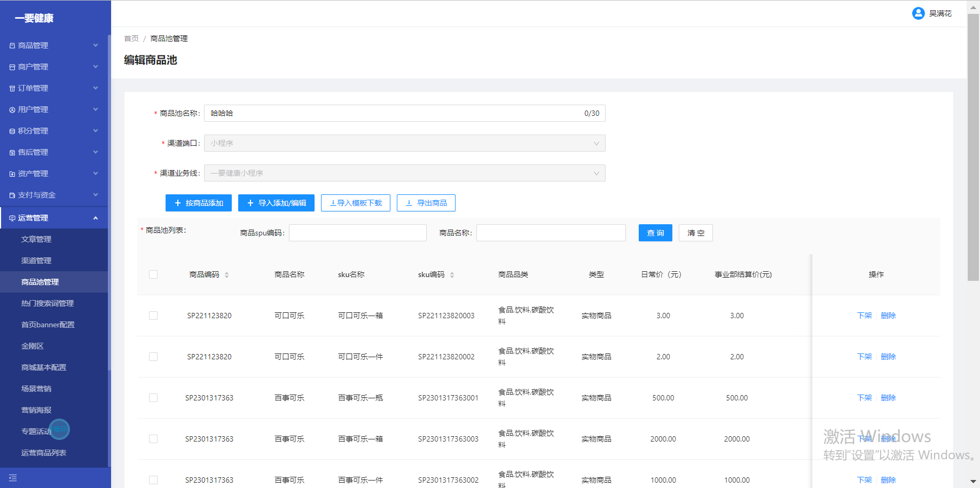The image size is (980, 488).
Task: Click the scrollbar down arrow
Action: 974,482
